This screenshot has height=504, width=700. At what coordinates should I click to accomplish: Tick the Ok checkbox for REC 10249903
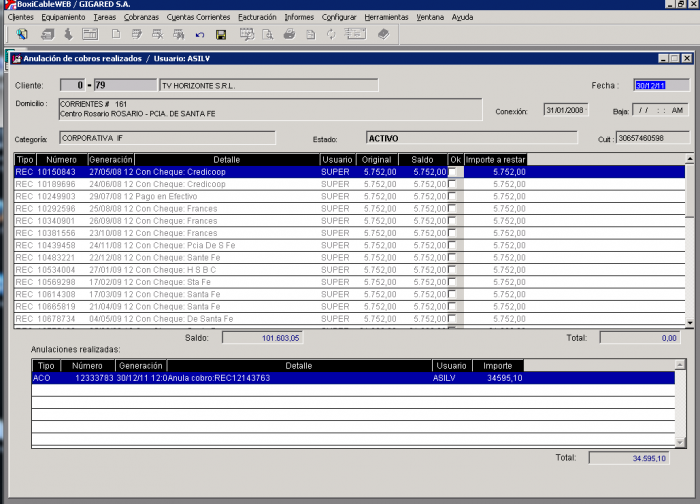454,197
